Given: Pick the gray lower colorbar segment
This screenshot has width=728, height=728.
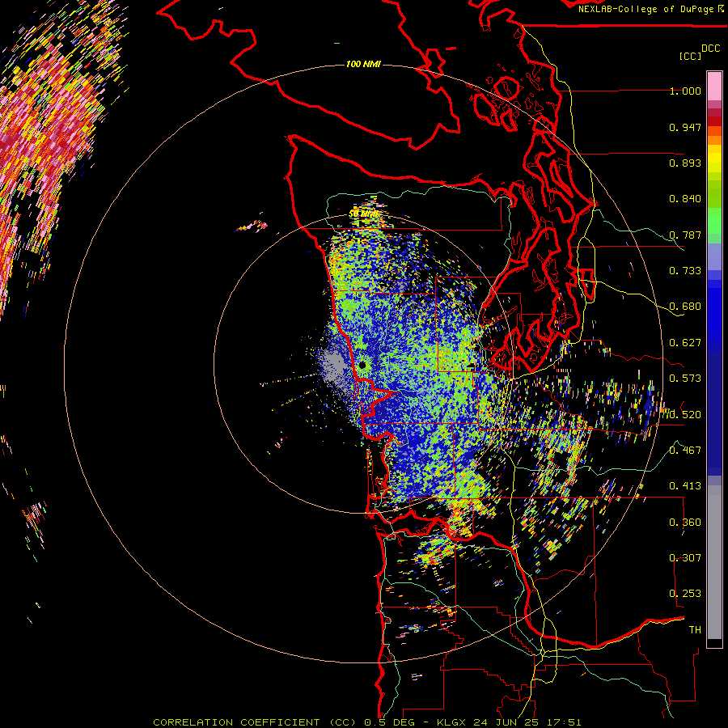Looking at the screenshot, I should [x=714, y=562].
